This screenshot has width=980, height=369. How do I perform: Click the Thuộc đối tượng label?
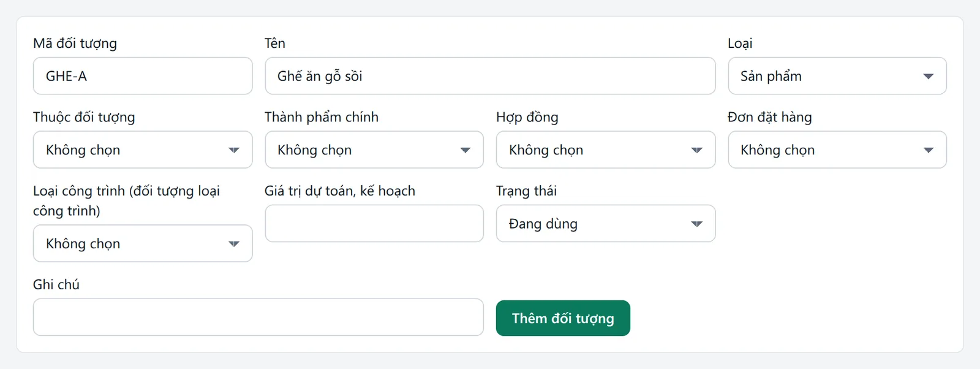84,117
